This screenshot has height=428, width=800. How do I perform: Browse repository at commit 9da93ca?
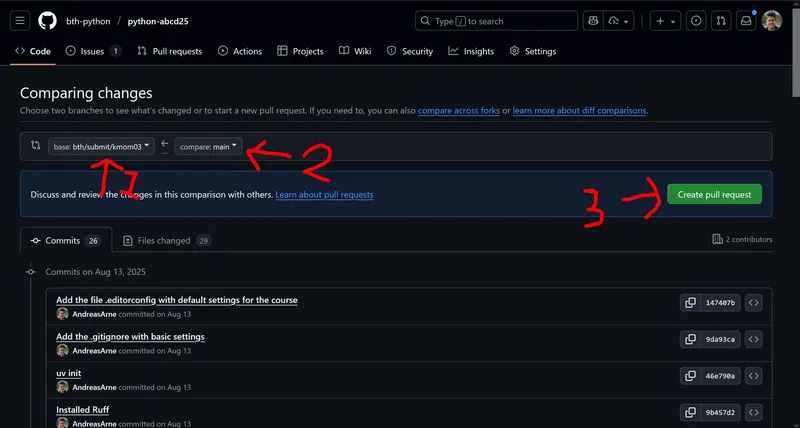(x=754, y=339)
